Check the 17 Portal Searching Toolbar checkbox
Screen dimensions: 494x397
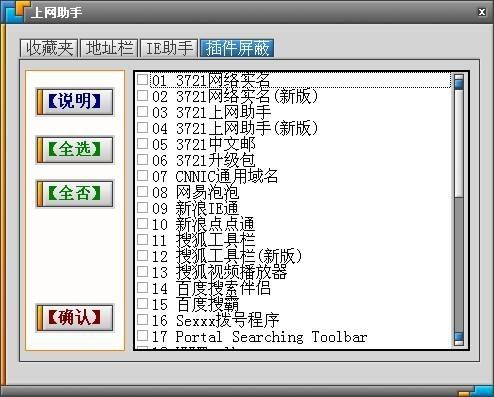(143, 336)
